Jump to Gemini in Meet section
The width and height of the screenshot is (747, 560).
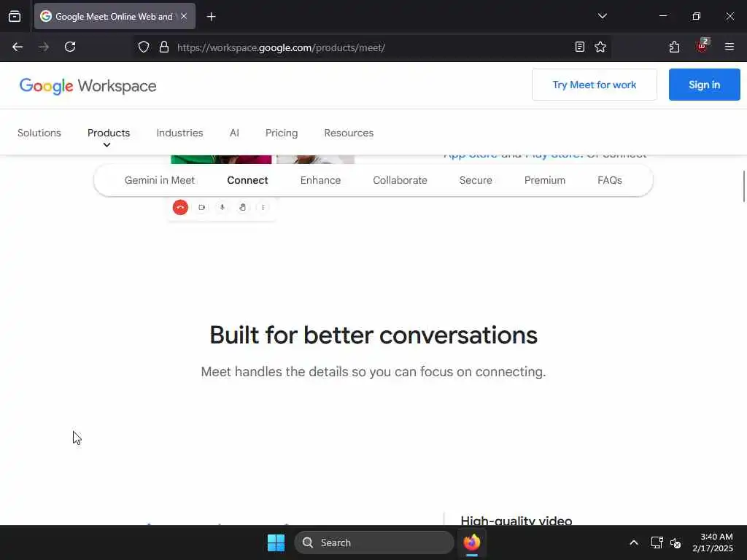(160, 181)
